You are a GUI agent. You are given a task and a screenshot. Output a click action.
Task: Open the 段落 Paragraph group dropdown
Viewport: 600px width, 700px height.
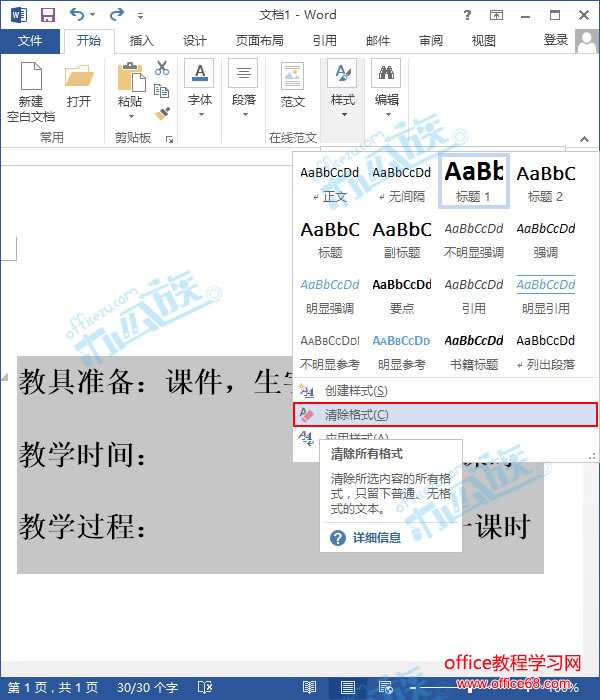244,88
